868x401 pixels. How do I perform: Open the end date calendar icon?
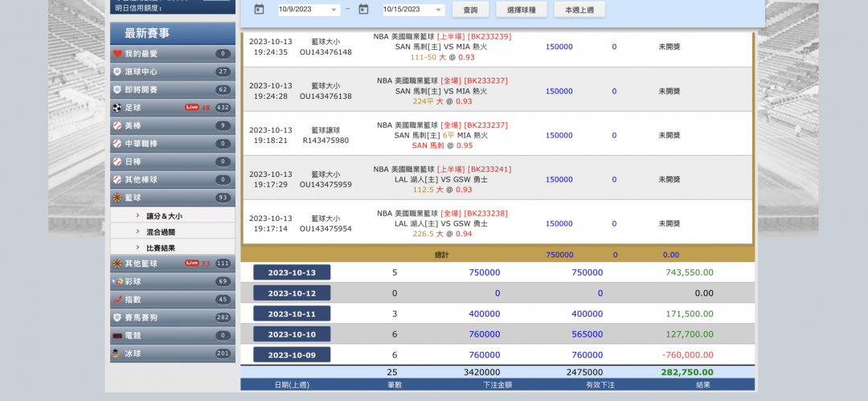[363, 9]
